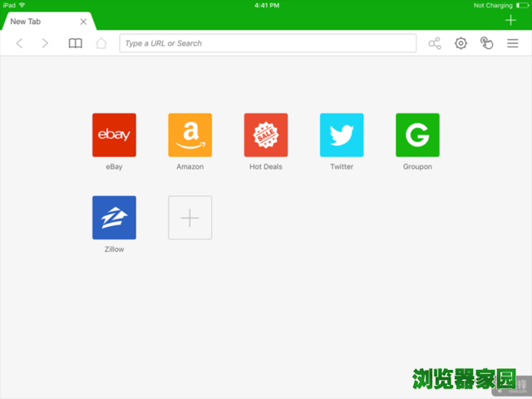Open the Hot Deals sale tile
Viewport: 532px width, 399px height.
(266, 135)
